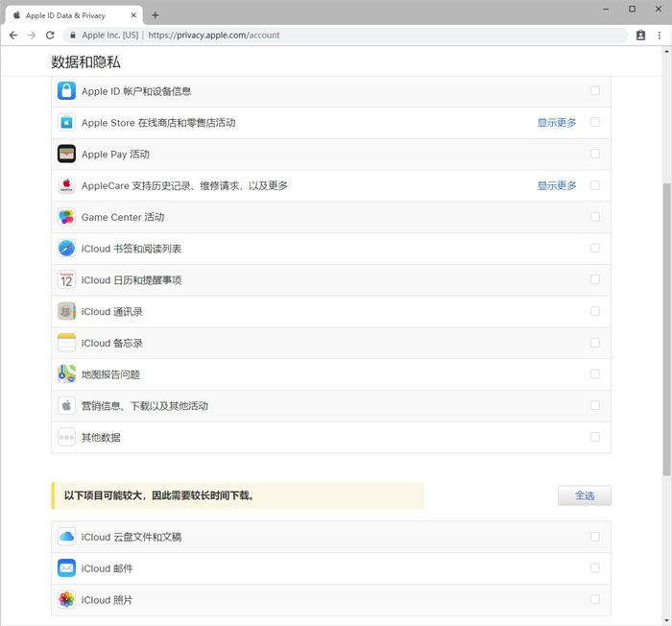Expand 显示更多 for Apple Store row
Image resolution: width=672 pixels, height=626 pixels.
[557, 123]
